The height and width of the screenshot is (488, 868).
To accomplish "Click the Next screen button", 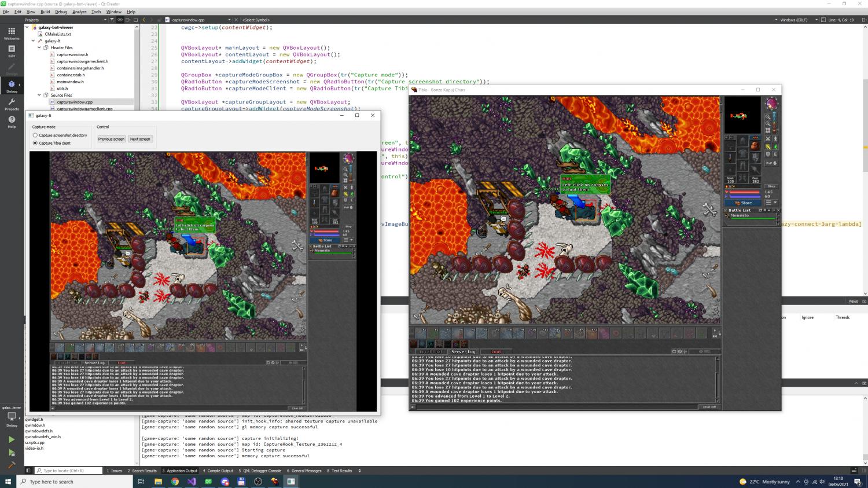I will pos(140,139).
